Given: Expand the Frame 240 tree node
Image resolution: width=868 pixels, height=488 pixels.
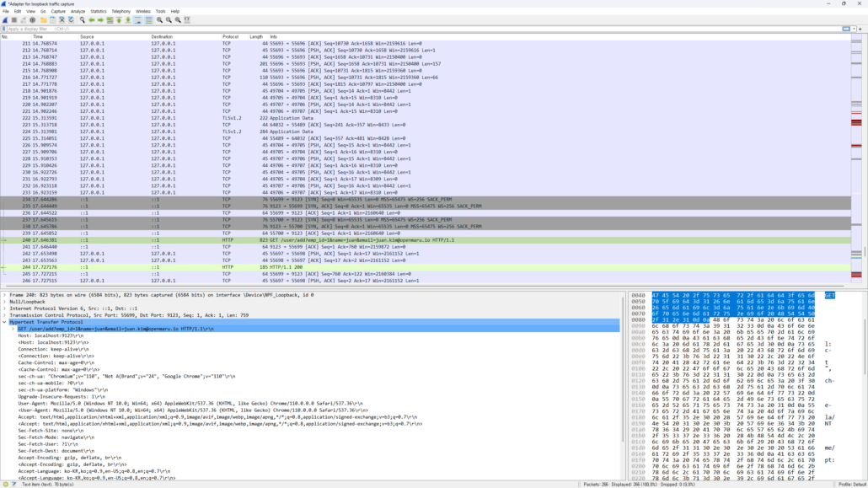Looking at the screenshot, I should 4,295.
